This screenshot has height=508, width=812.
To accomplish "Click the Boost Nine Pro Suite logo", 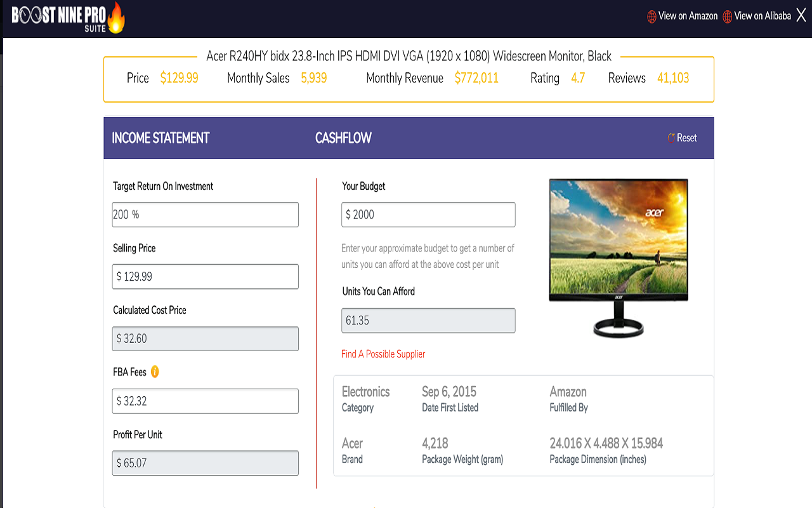I will click(69, 17).
